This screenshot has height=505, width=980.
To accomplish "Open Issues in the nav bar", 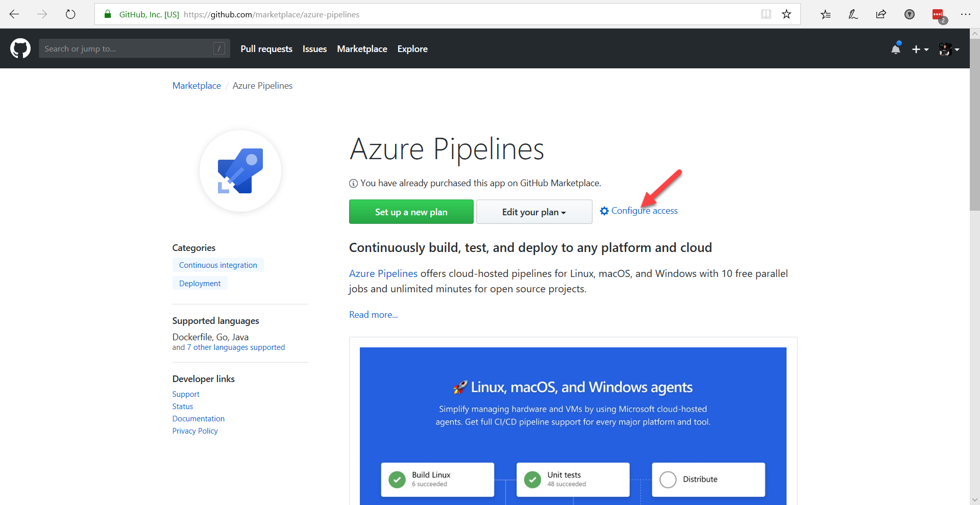I will pyautogui.click(x=314, y=49).
